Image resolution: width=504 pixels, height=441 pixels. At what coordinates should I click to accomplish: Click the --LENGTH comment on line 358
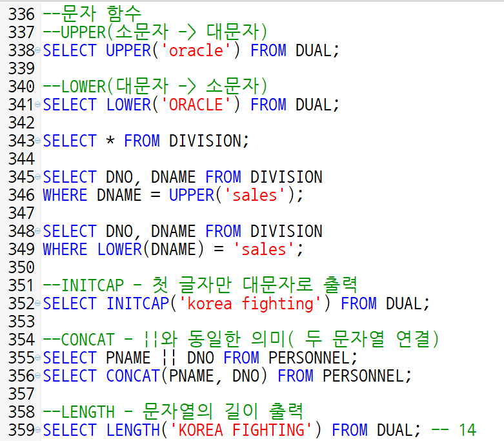coord(173,411)
